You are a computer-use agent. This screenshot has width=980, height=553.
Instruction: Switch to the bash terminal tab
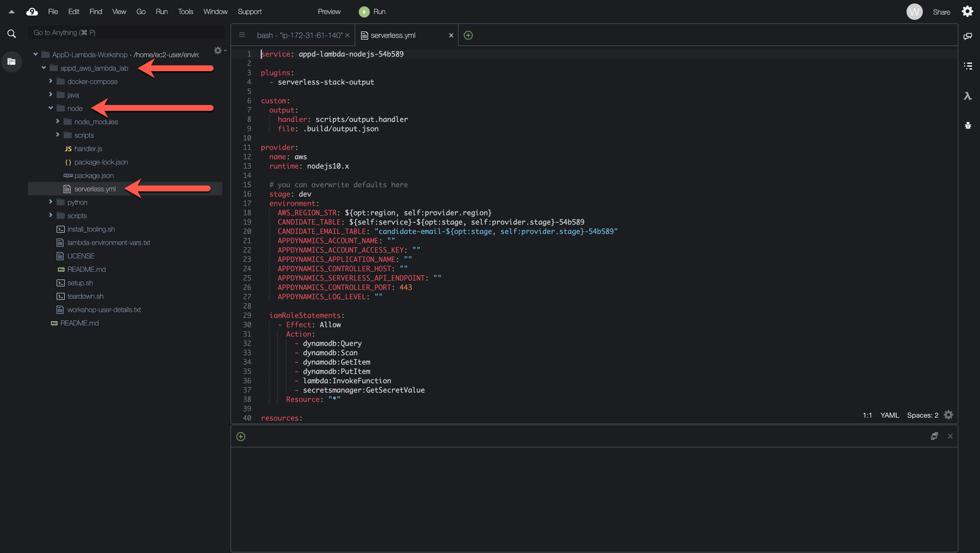(300, 35)
